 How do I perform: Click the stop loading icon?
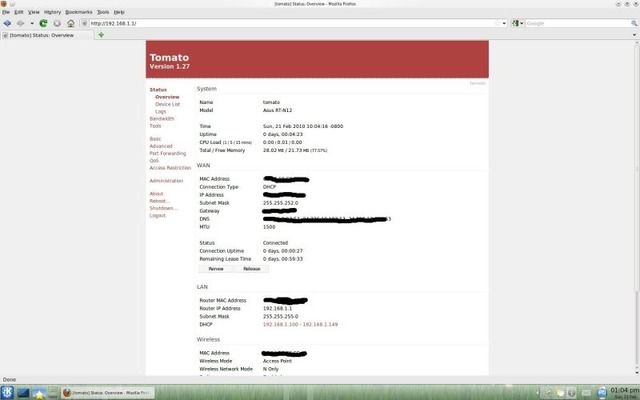57,23
